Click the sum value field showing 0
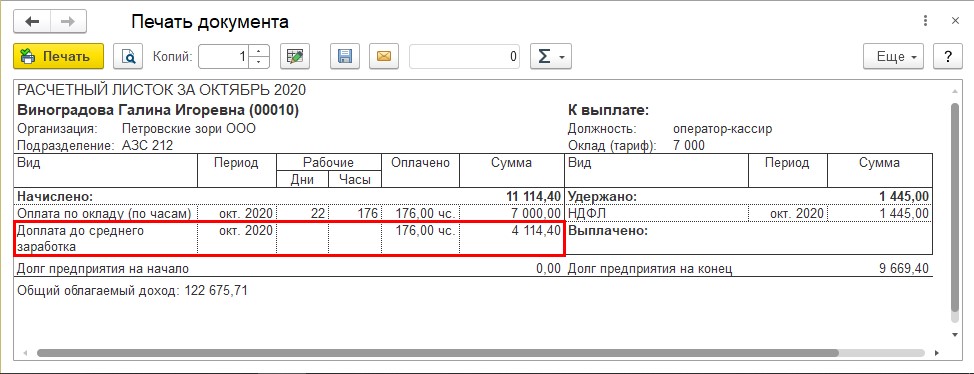The height and width of the screenshot is (374, 974). tap(465, 57)
